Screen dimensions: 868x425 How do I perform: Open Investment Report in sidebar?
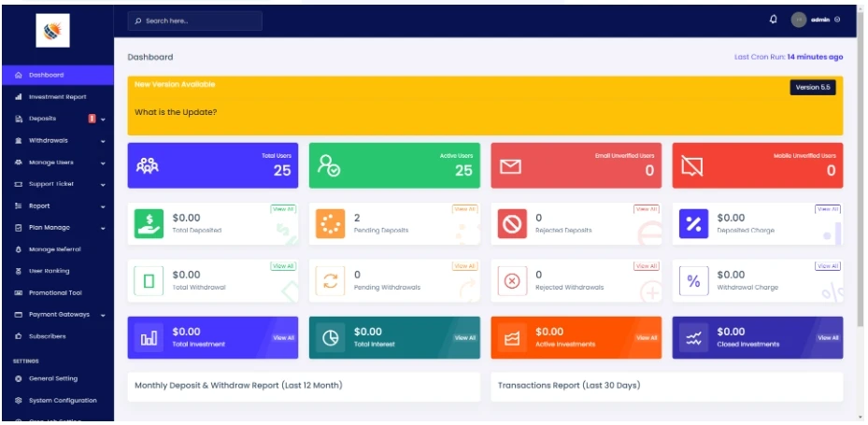click(x=57, y=97)
